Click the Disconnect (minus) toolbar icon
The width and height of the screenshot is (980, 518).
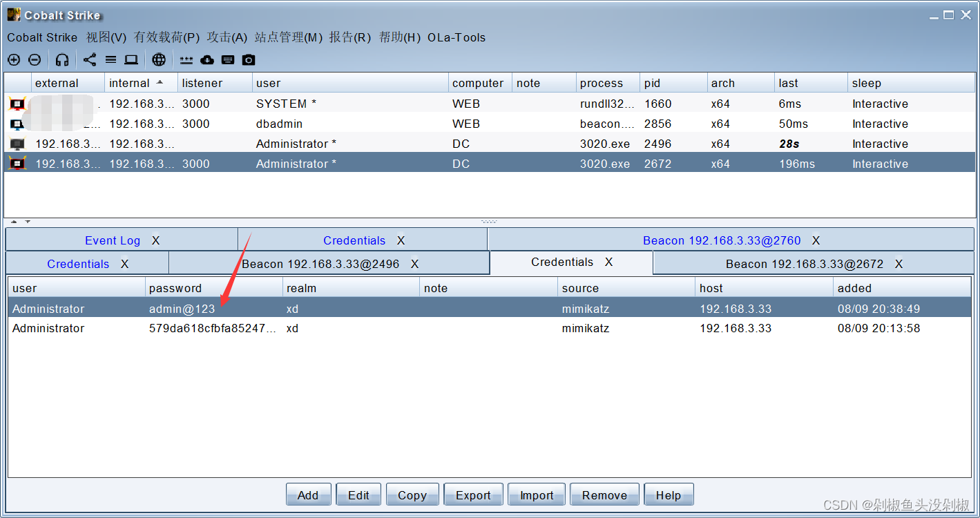coord(35,60)
